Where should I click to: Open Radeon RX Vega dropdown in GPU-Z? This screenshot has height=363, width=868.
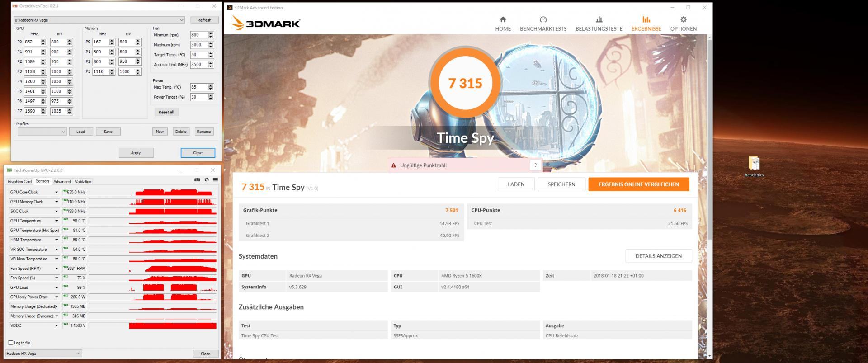[x=43, y=354]
